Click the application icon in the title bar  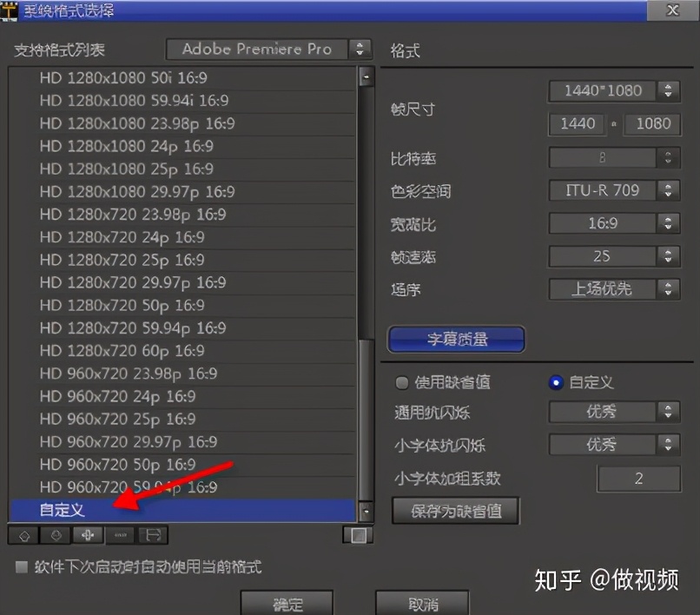[11, 10]
